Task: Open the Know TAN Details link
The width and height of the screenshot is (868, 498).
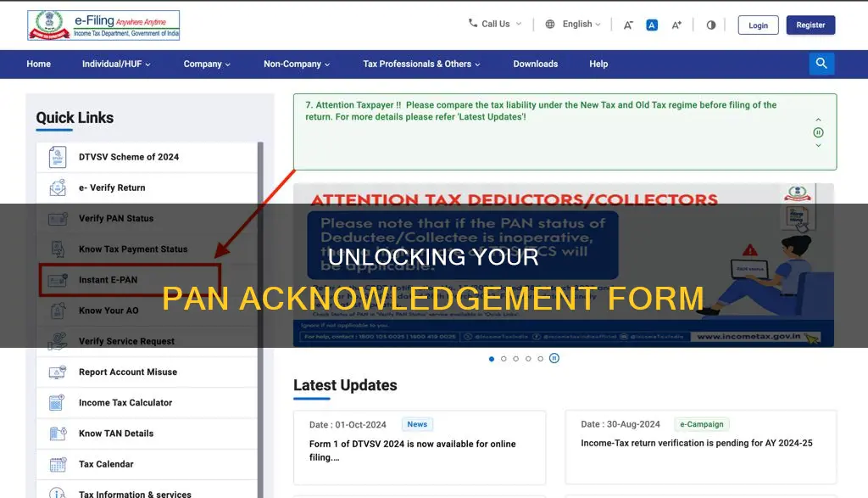Action: 115,434
